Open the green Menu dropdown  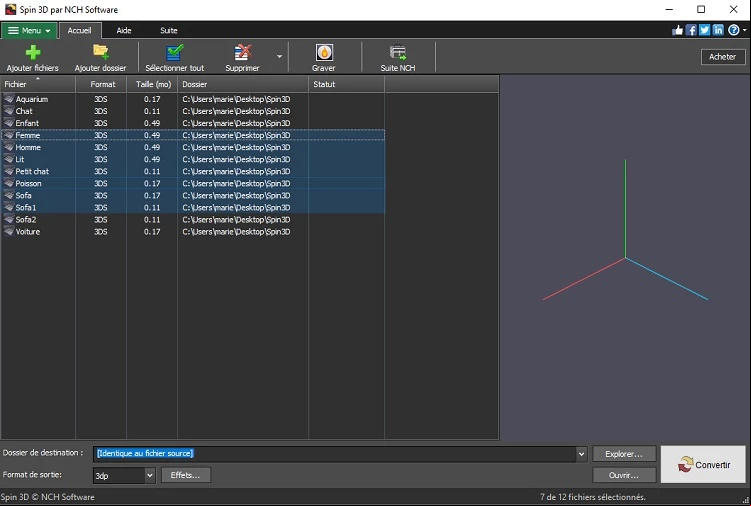pyautogui.click(x=29, y=31)
